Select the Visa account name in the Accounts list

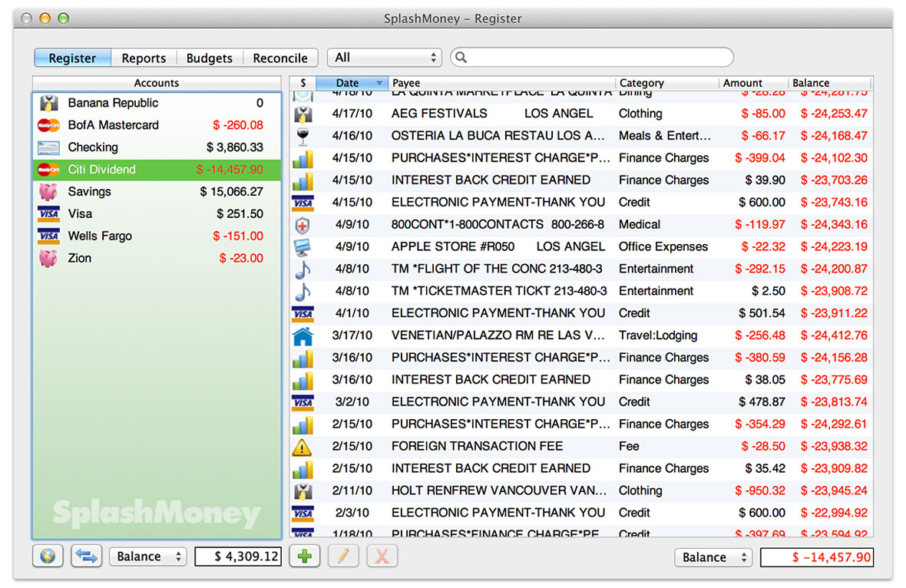pyautogui.click(x=81, y=214)
